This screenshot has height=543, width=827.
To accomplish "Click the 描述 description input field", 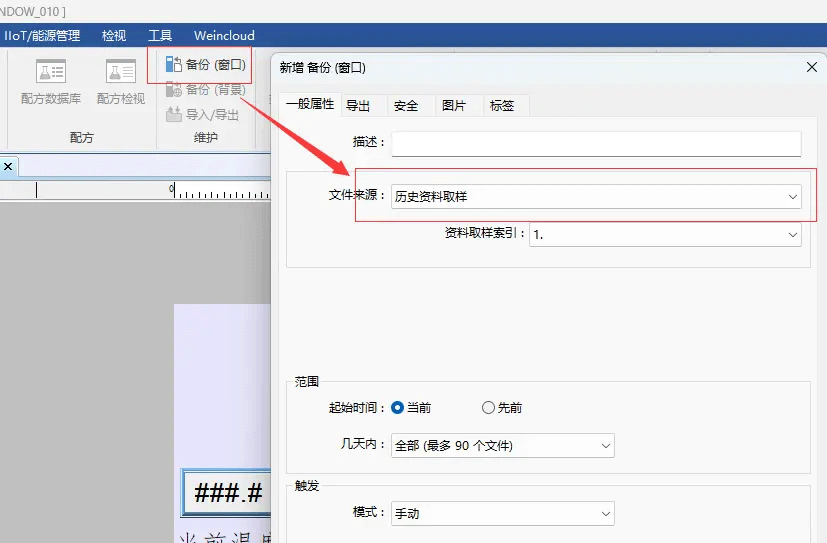I will pos(596,143).
